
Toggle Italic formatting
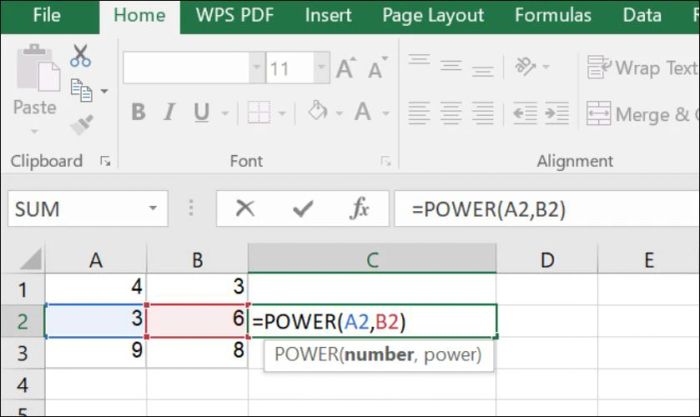[170, 112]
